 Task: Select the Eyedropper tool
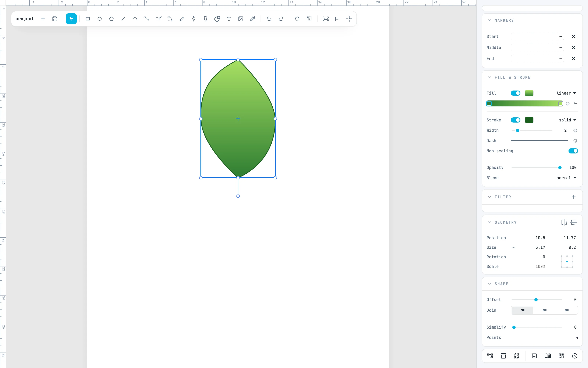click(x=252, y=19)
